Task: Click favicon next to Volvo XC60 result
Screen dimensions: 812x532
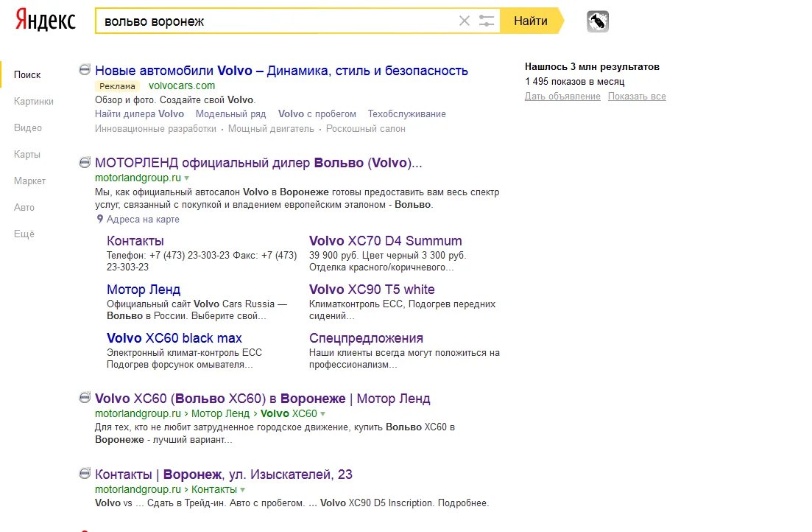Action: point(85,398)
